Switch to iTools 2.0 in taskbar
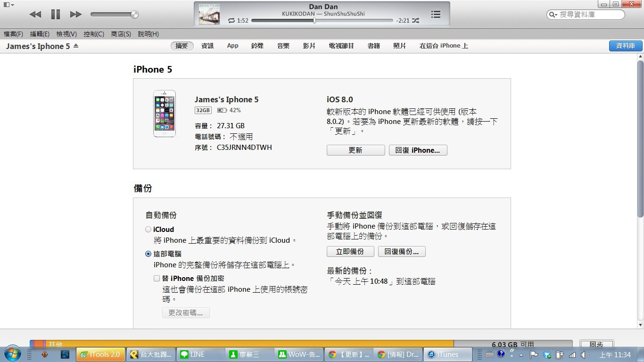Image resolution: width=644 pixels, height=362 pixels. pyautogui.click(x=101, y=354)
